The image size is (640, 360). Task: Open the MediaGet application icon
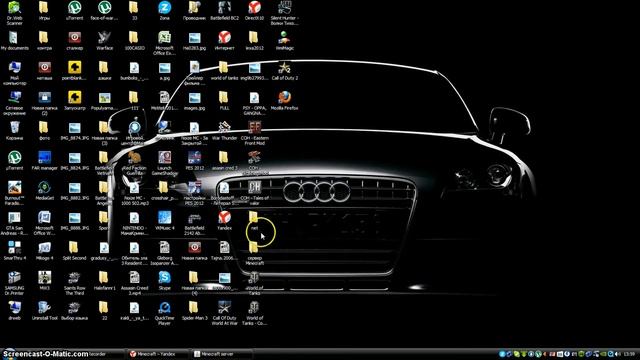point(44,191)
